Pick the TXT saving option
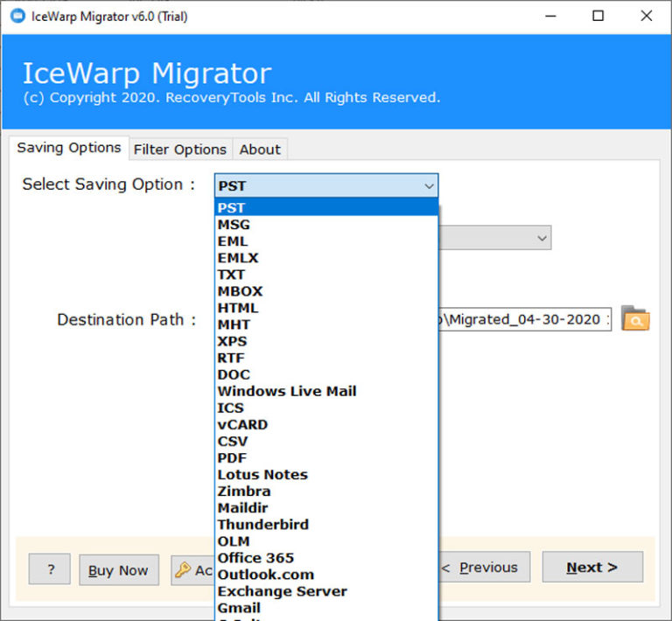This screenshot has width=672, height=621. 326,275
